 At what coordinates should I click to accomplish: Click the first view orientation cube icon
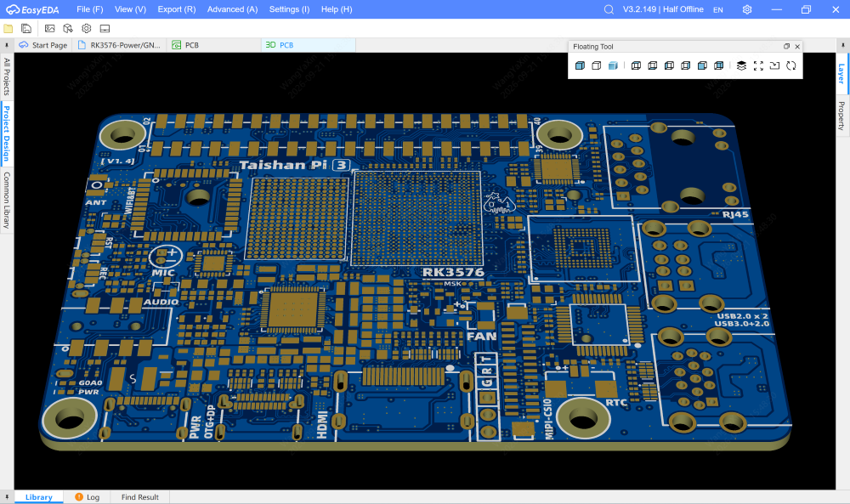point(637,65)
